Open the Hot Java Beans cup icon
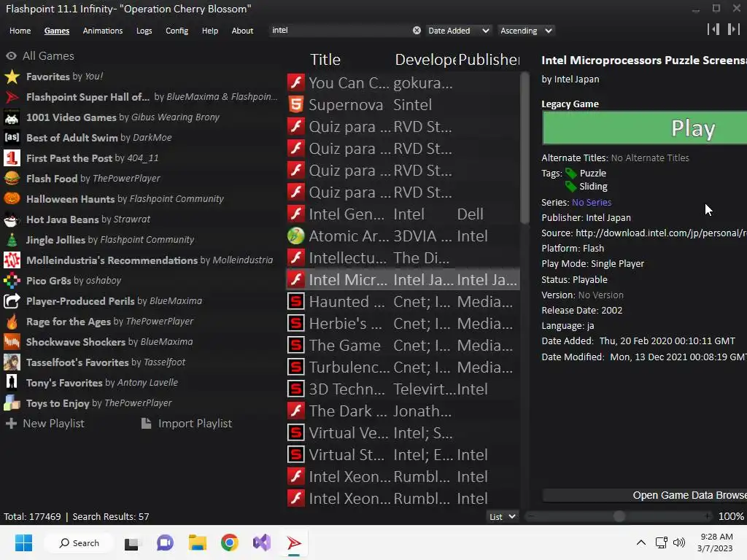The height and width of the screenshot is (560, 747). coord(12,219)
